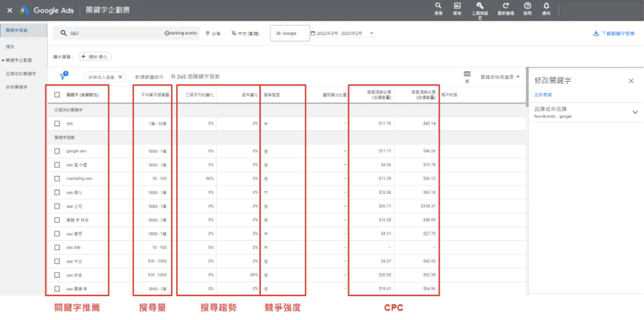The height and width of the screenshot is (320, 644).
Task: Sort by the 逐年變化 column header
Action: [250, 95]
